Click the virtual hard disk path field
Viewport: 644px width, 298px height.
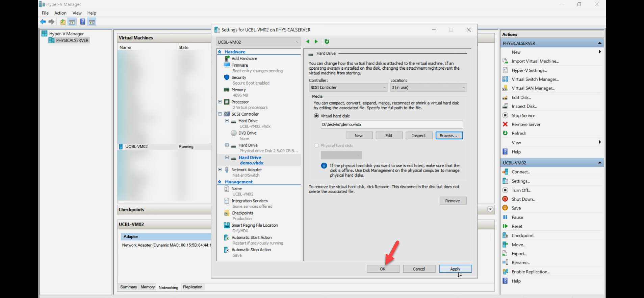(392, 124)
